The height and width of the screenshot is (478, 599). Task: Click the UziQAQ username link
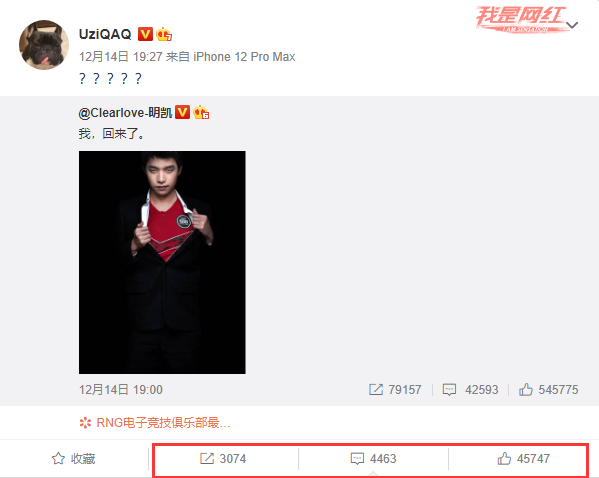(105, 34)
